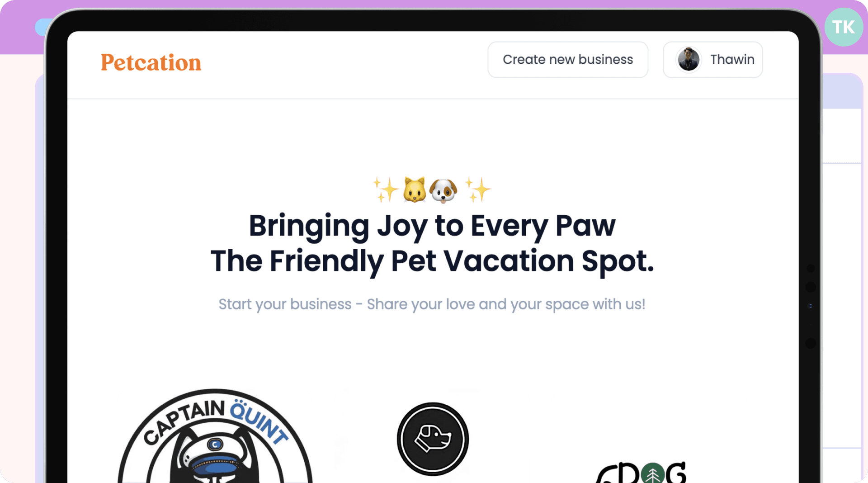Click the left sparkles emoji
Image resolution: width=868 pixels, height=483 pixels.
[x=386, y=189]
